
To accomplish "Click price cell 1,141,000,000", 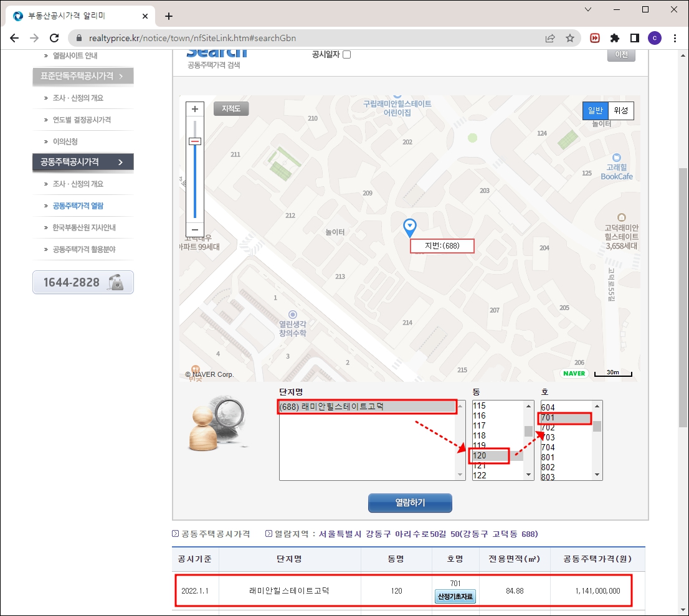I will 597,591.
